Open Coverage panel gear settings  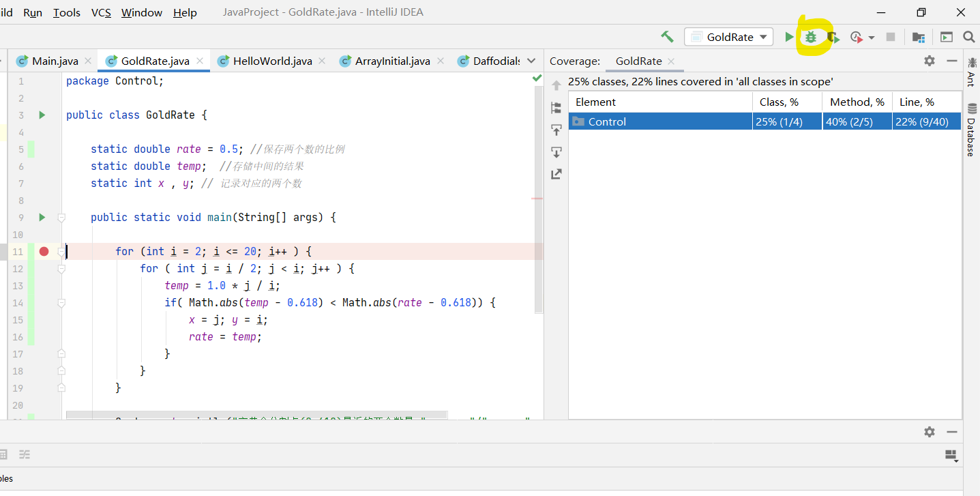[x=930, y=61]
